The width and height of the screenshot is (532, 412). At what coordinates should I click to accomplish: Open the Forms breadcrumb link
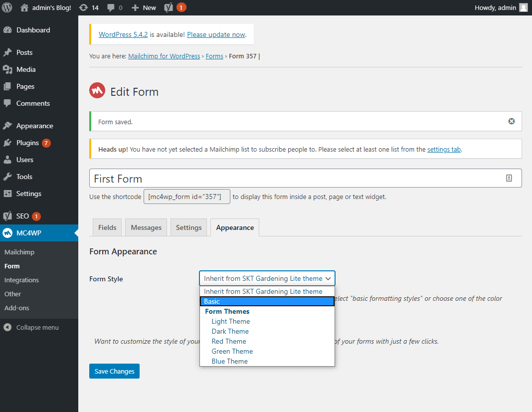click(x=214, y=56)
